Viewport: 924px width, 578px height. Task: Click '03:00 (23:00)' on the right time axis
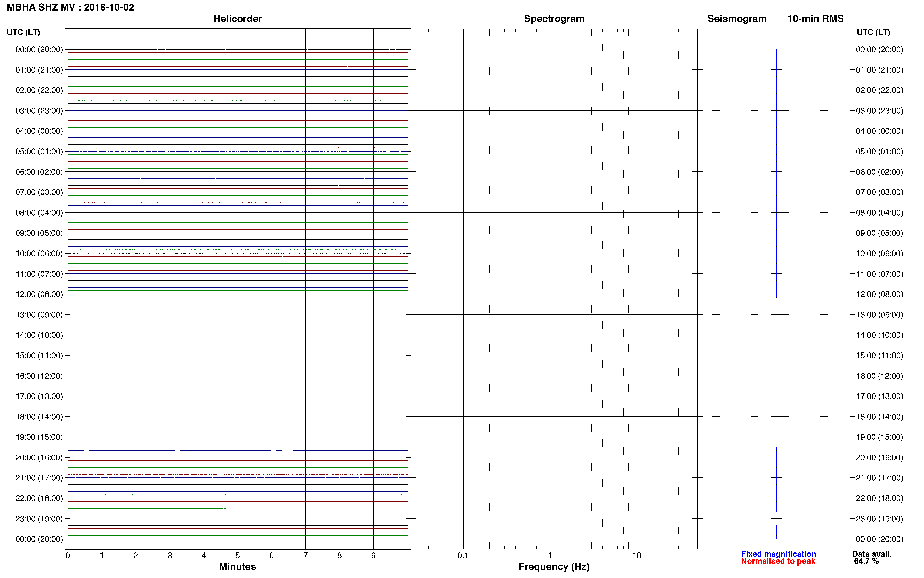pyautogui.click(x=879, y=111)
